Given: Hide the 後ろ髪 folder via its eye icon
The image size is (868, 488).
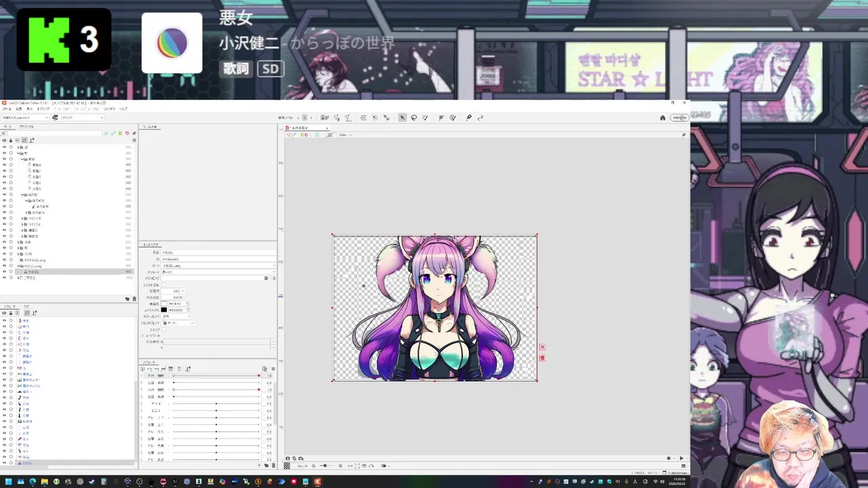Looking at the screenshot, I should pos(4,195).
